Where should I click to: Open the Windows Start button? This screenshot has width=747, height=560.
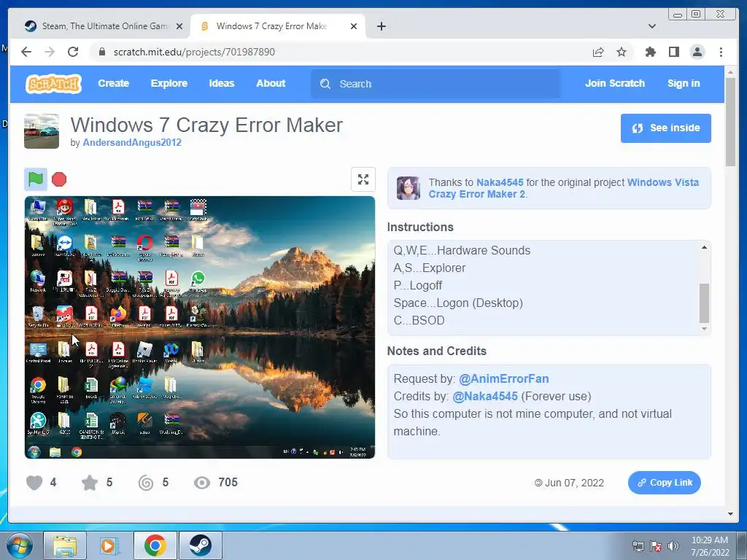pos(19,545)
